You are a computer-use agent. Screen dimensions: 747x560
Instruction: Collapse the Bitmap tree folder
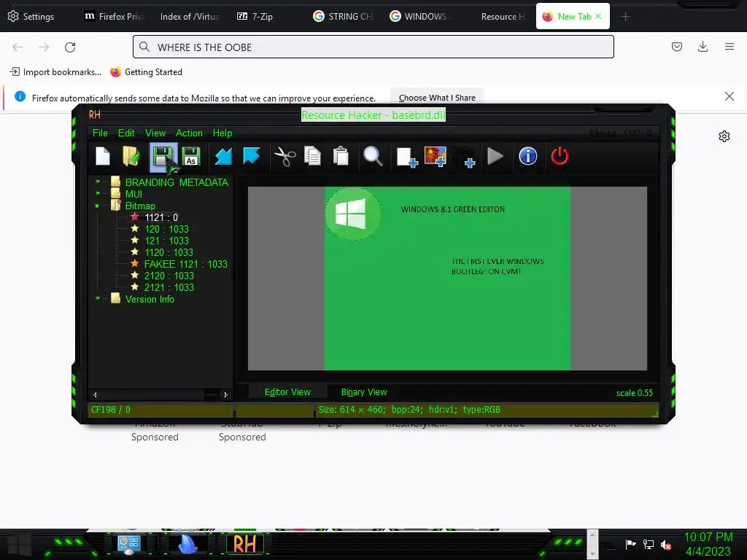[x=98, y=206]
